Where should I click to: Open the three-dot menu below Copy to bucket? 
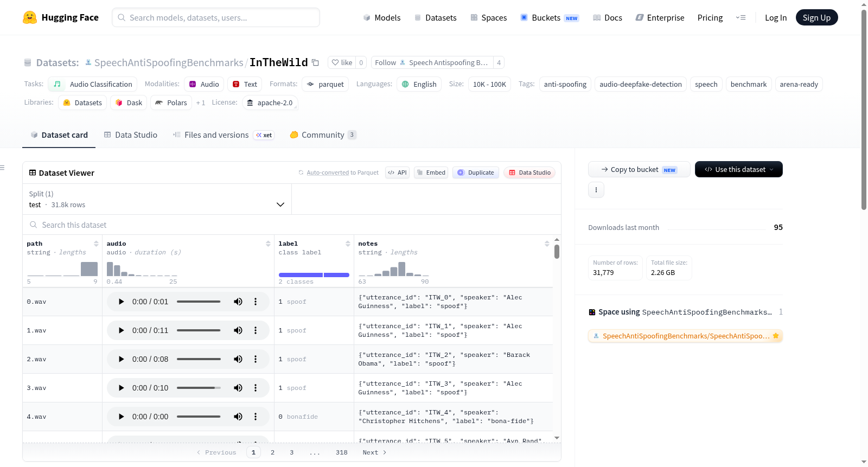596,190
